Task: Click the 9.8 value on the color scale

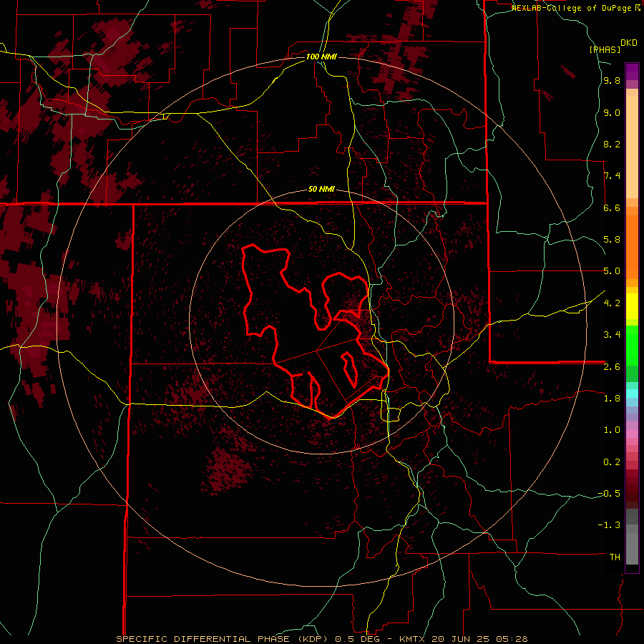Action: (612, 80)
